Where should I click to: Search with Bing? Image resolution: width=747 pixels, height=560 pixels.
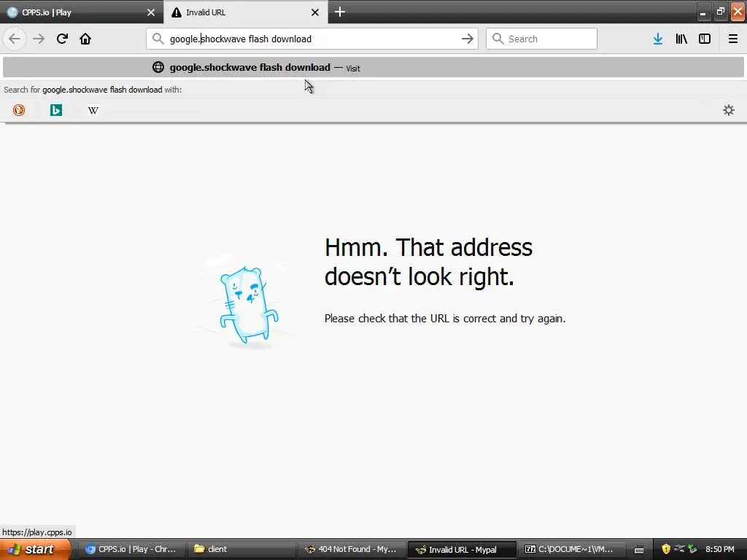coord(56,111)
